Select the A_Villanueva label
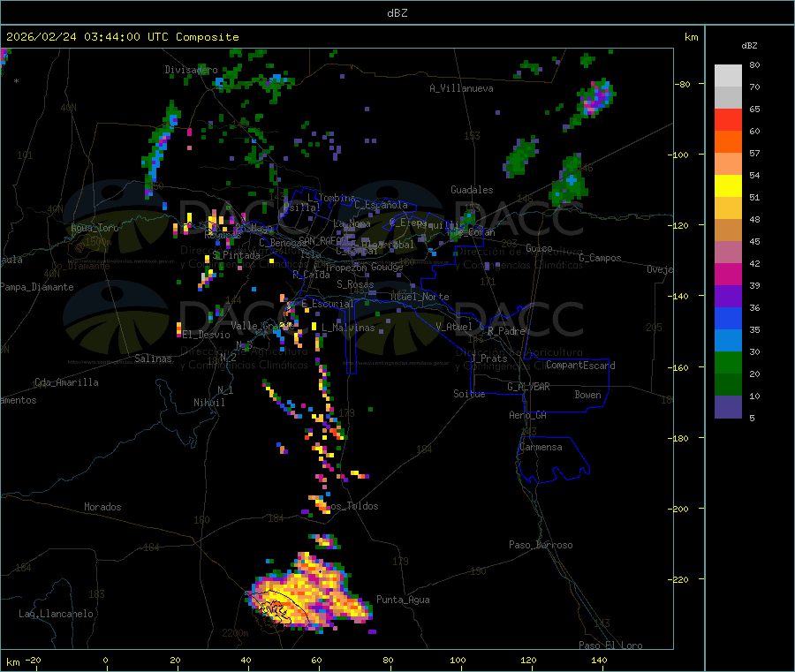The image size is (795, 672). tap(461, 88)
